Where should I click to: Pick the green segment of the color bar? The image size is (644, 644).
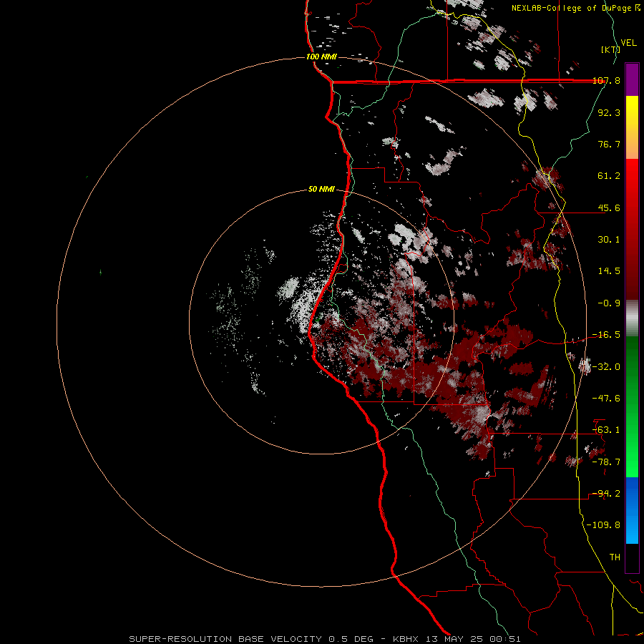pos(632,406)
